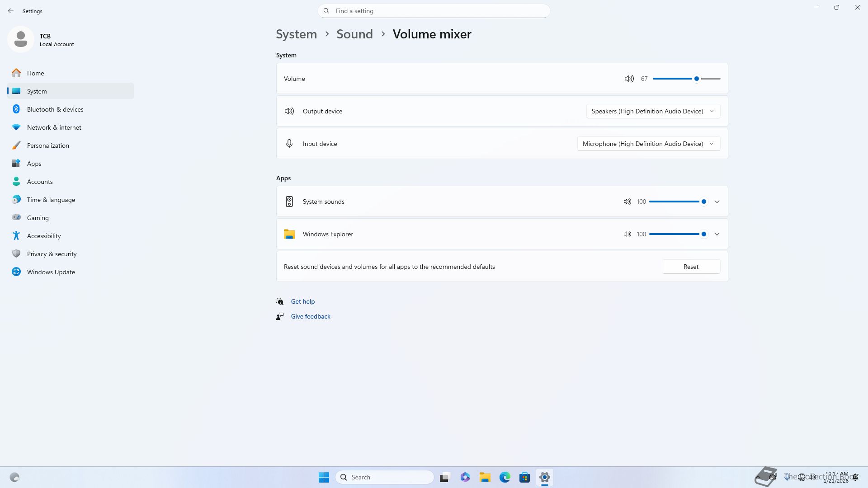
Task: Expand System sounds options chevron
Action: 717,202
